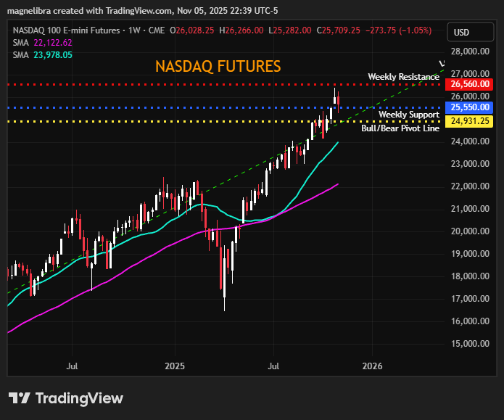
Task: Click the Weekly Support label
Action: [x=408, y=115]
